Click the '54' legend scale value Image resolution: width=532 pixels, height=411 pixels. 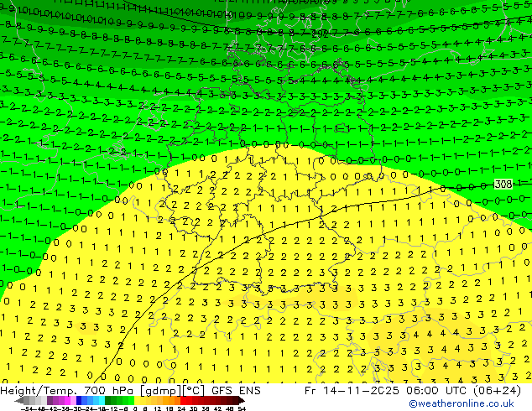(x=242, y=408)
